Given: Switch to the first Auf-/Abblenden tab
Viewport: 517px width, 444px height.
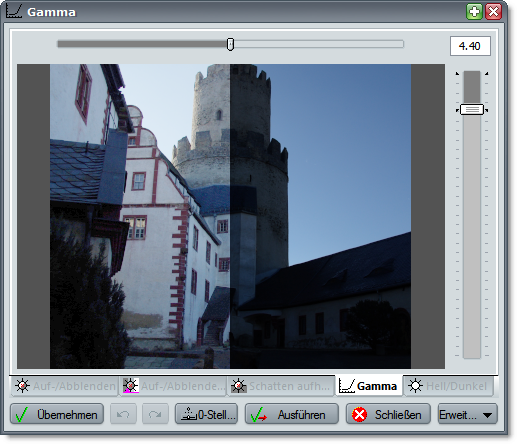Looking at the screenshot, I should [65, 386].
